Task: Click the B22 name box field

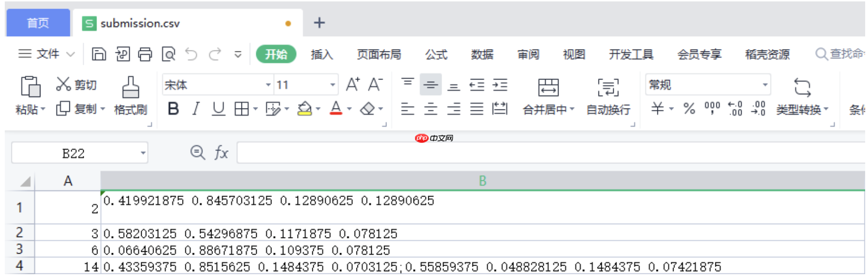Action: click(74, 153)
